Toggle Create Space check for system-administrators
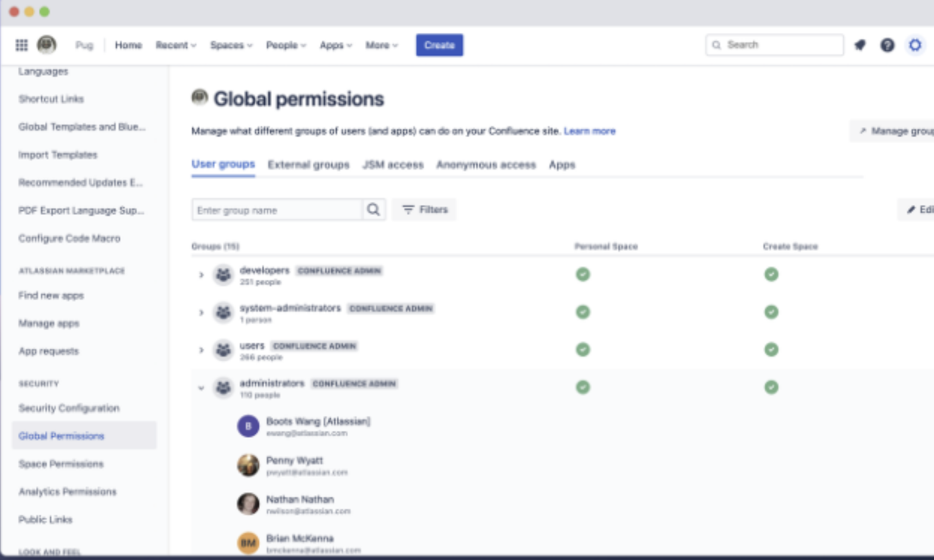Viewport: 934px width, 560px height. pyautogui.click(x=771, y=312)
